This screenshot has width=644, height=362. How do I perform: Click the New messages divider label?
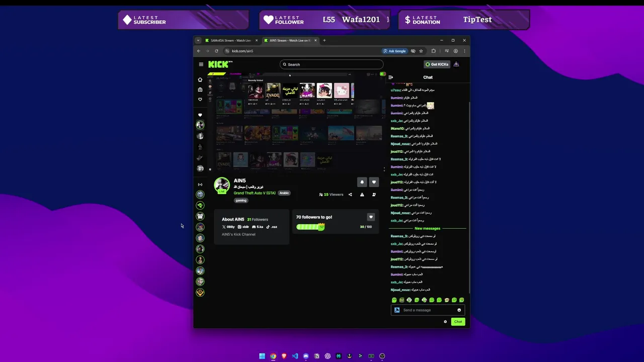427,228
